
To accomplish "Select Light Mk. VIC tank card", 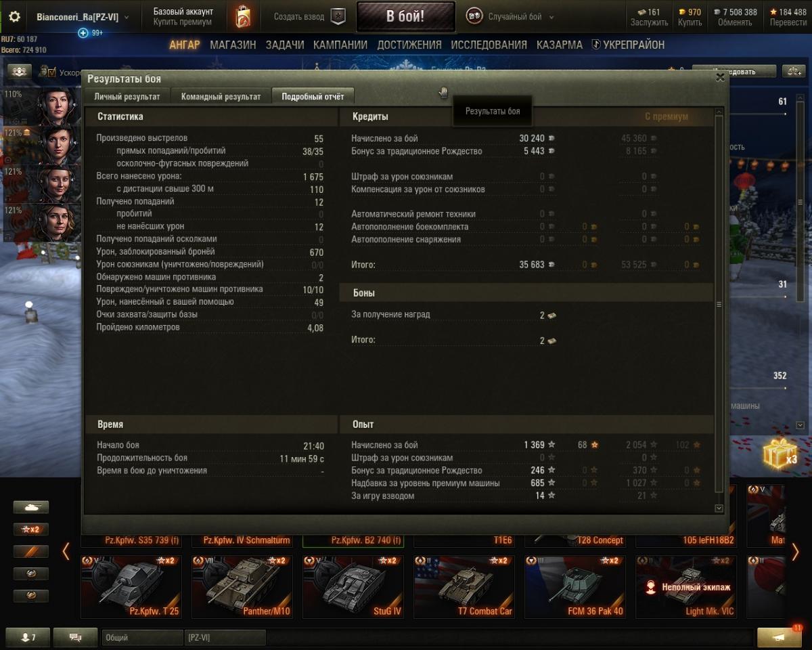I will [x=685, y=586].
